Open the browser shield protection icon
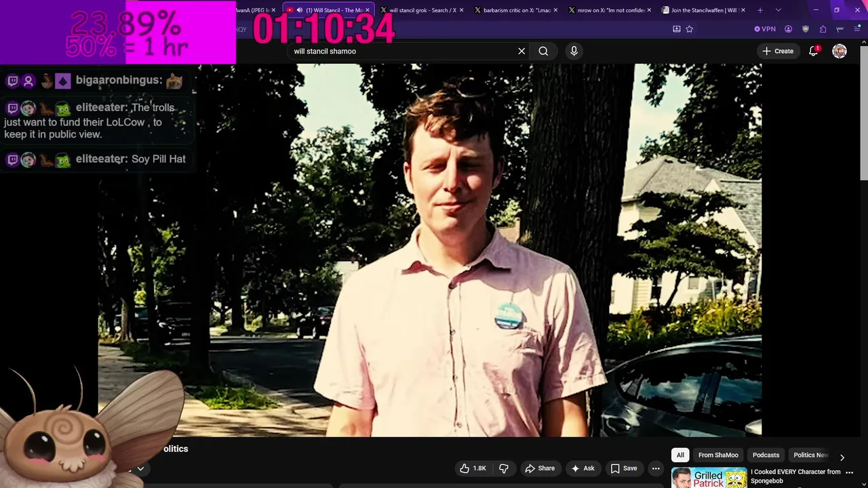The width and height of the screenshot is (868, 488). pyautogui.click(x=806, y=29)
